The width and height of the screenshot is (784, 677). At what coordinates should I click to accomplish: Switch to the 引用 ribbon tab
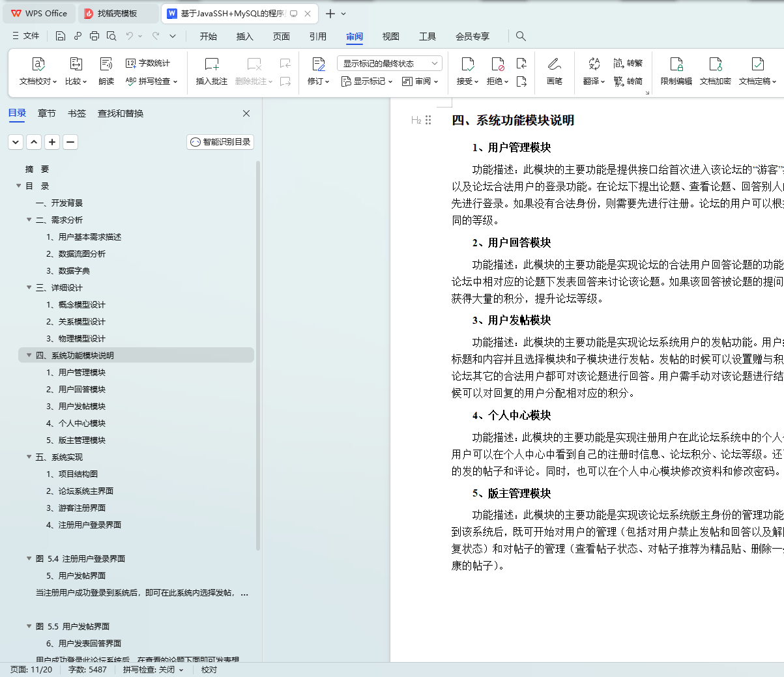click(x=318, y=36)
